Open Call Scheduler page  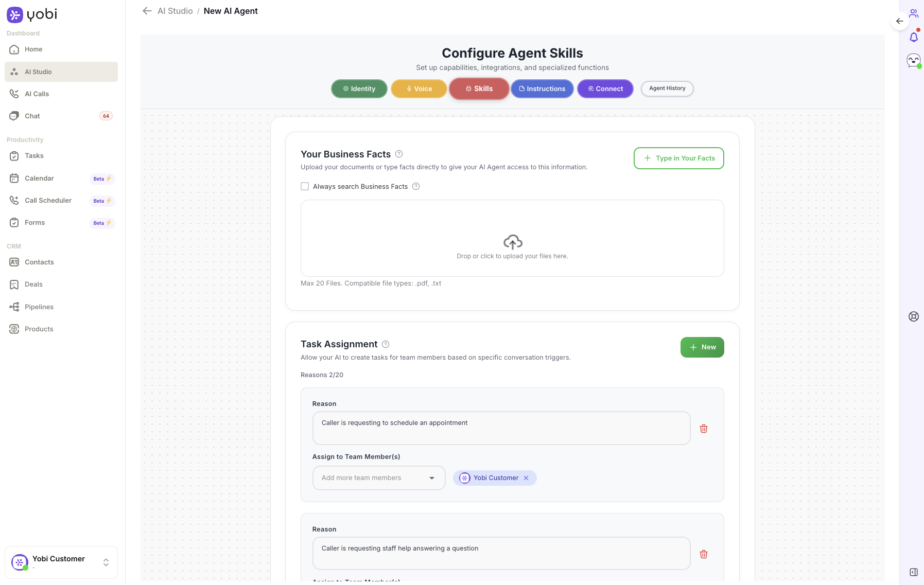pyautogui.click(x=61, y=201)
